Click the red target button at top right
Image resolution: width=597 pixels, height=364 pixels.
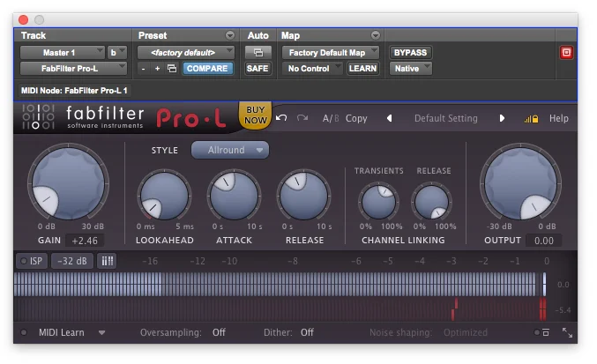(x=566, y=53)
